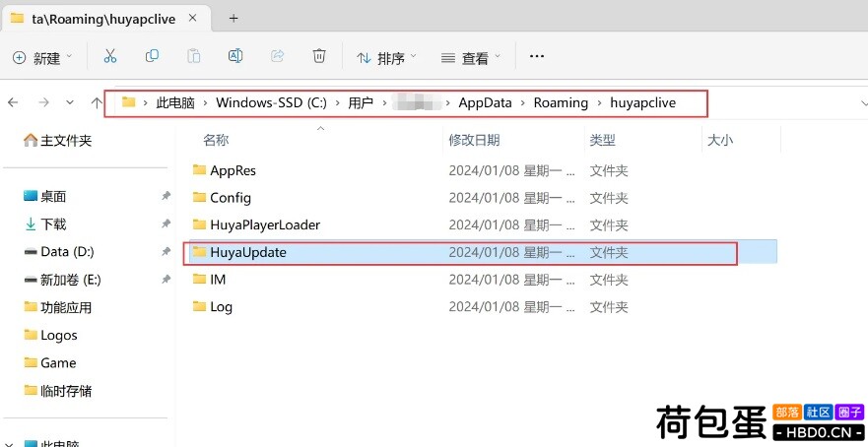Click AppData breadcrumb segment
The width and height of the screenshot is (868, 447).
tap(485, 103)
